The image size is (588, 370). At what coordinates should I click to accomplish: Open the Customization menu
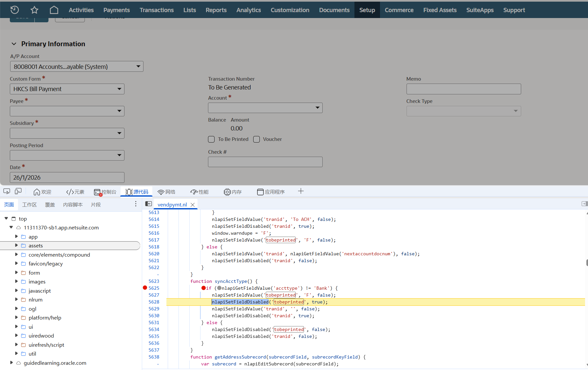(x=290, y=10)
